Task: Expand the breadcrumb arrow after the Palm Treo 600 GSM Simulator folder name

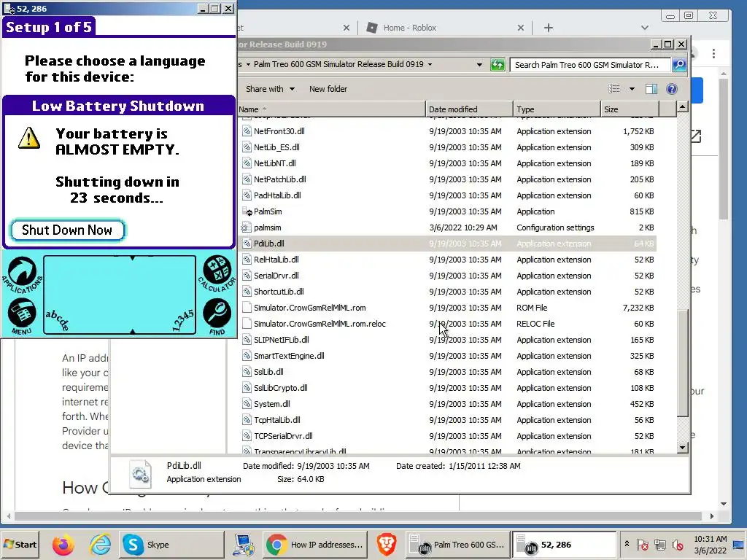Action: [x=430, y=64]
